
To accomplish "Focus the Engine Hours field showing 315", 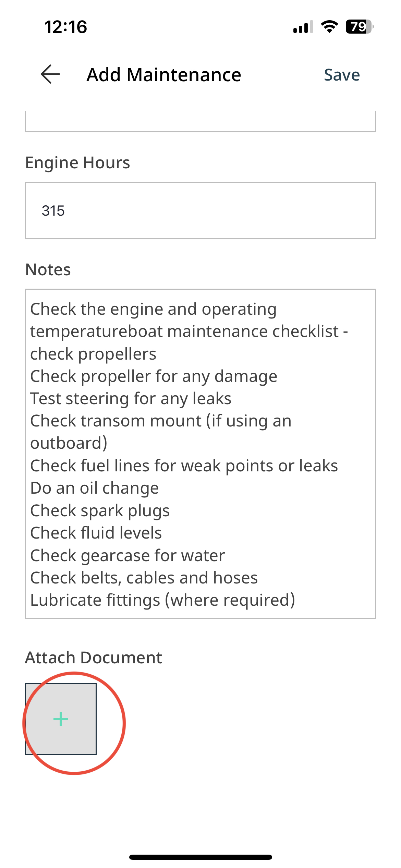I will click(200, 210).
